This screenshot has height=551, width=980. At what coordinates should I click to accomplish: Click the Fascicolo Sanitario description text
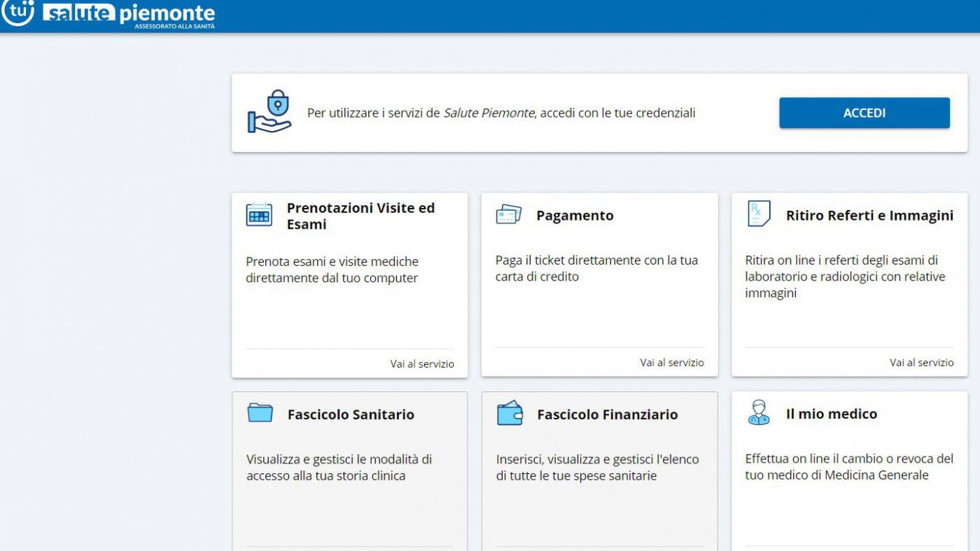(x=339, y=468)
